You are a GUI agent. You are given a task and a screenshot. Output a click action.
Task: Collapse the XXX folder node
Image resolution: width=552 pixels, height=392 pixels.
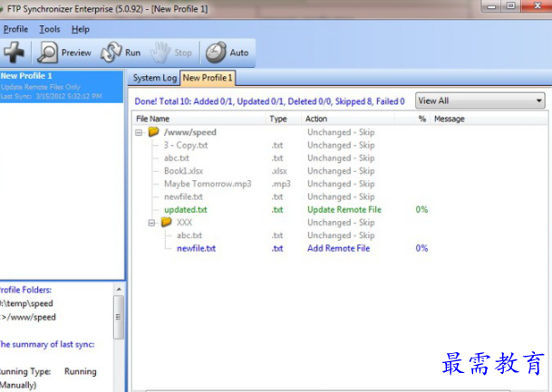(151, 223)
